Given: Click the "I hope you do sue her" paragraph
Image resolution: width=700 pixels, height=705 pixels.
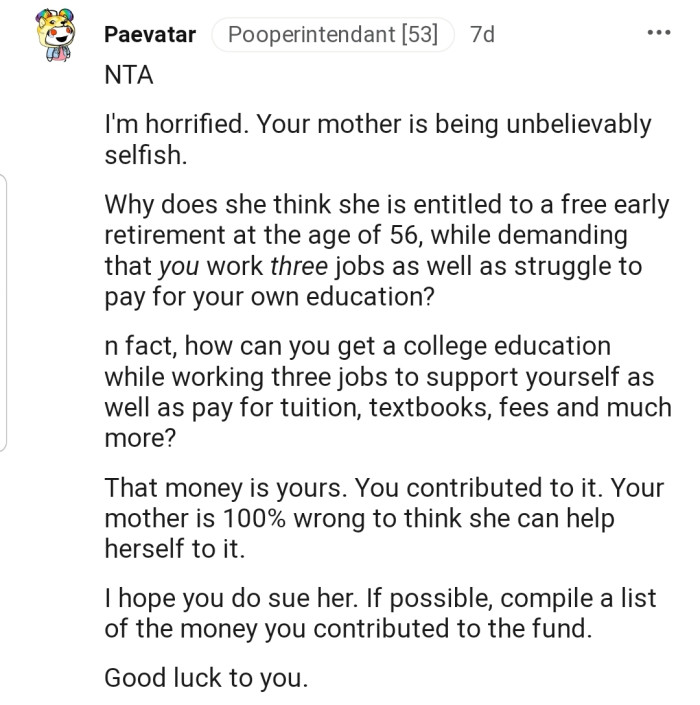Looking at the screenshot, I should click(380, 613).
